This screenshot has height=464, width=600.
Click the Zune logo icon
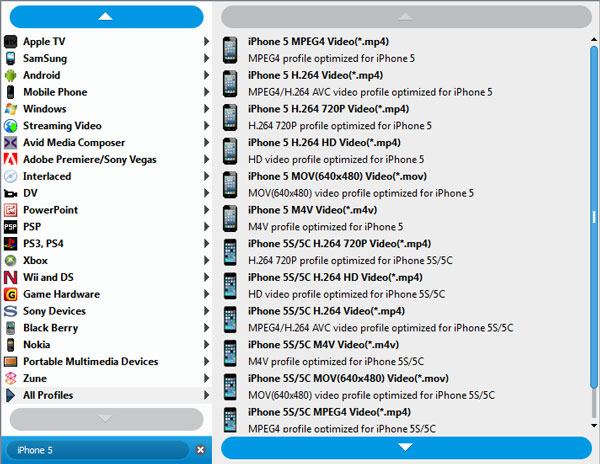click(10, 378)
